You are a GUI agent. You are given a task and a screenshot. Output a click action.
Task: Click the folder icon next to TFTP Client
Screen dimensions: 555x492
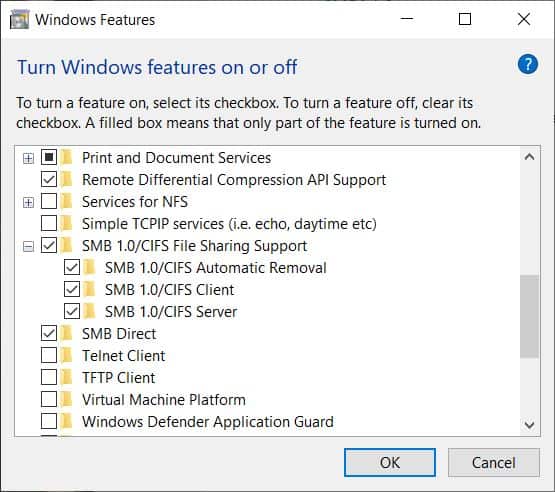coord(66,377)
